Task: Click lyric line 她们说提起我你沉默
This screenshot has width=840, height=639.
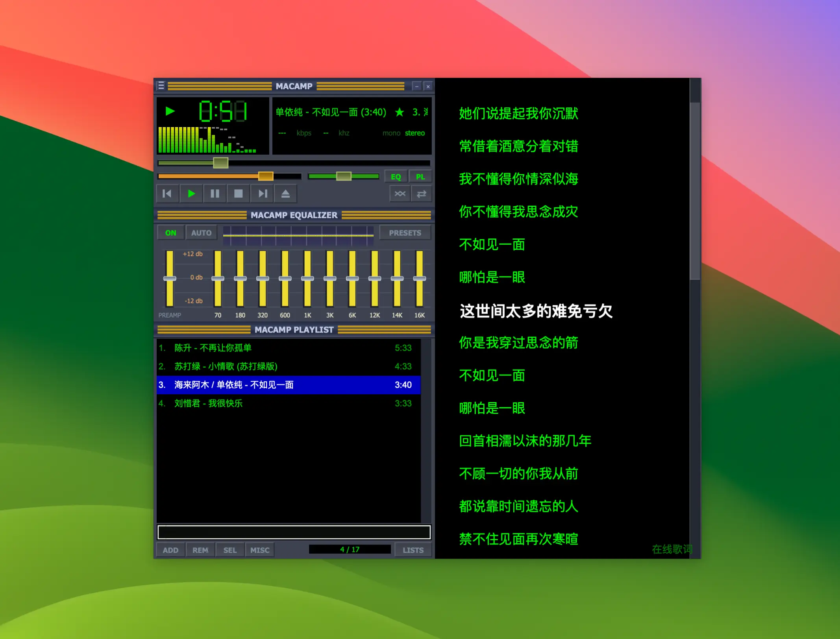Action: (518, 113)
